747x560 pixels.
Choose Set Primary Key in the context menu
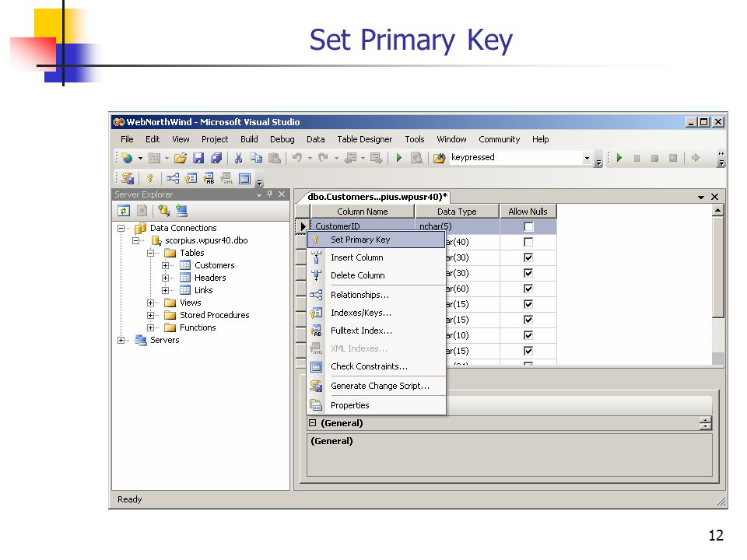[x=377, y=240]
